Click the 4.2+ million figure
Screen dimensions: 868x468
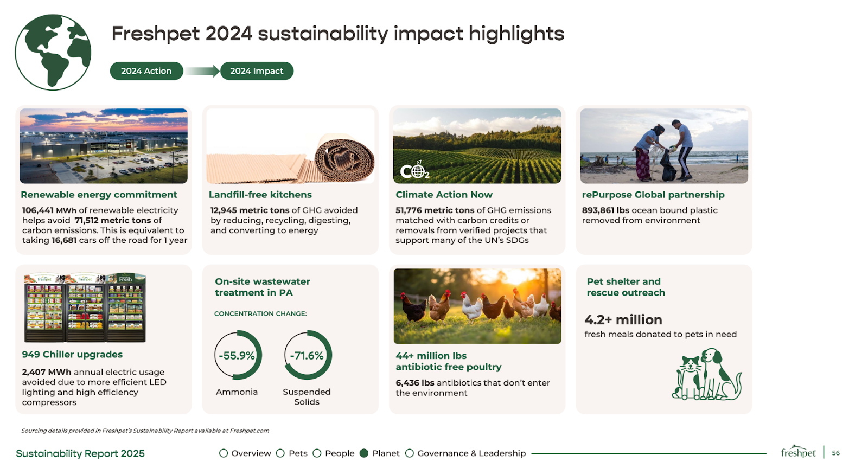pyautogui.click(x=623, y=319)
